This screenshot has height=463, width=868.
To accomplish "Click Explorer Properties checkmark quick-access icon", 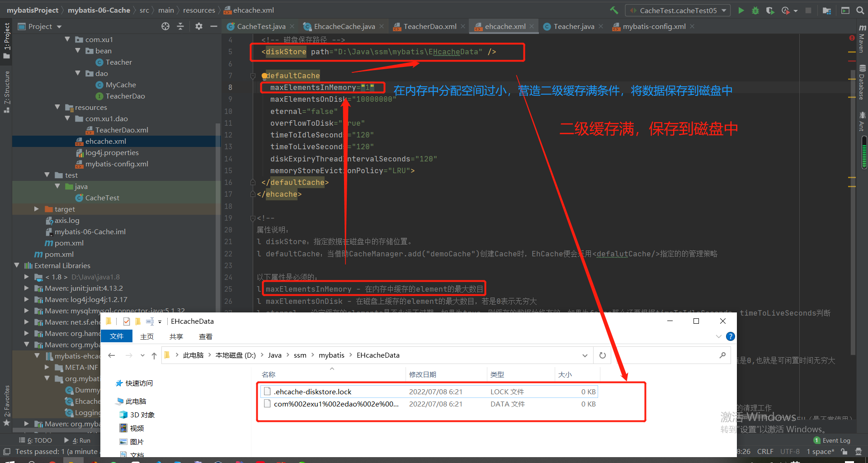I will (x=127, y=321).
